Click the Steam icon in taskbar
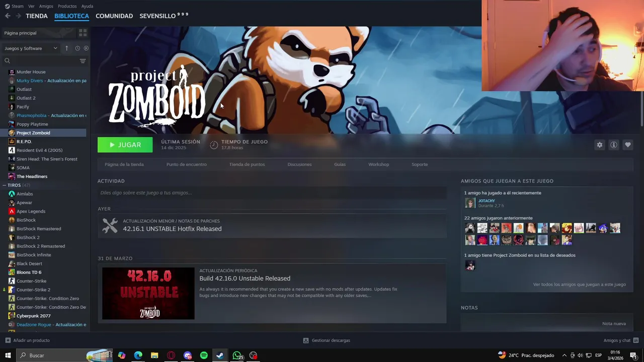Screen dimensions: 644x362 (x=220, y=355)
